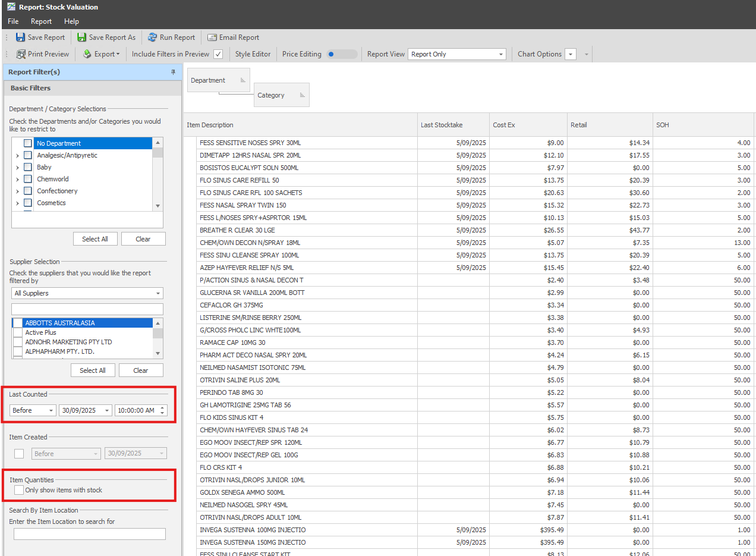Viewport: 756px width, 556px height.
Task: Open the Help menu
Action: 71,21
